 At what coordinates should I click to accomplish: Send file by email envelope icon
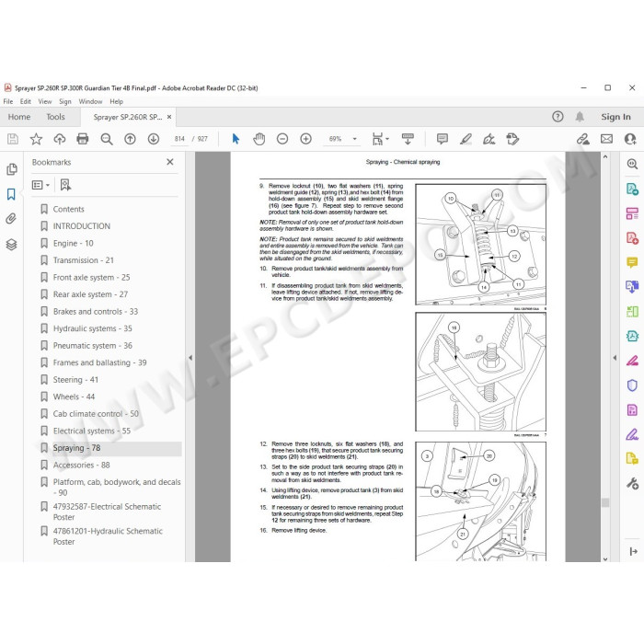(606, 139)
